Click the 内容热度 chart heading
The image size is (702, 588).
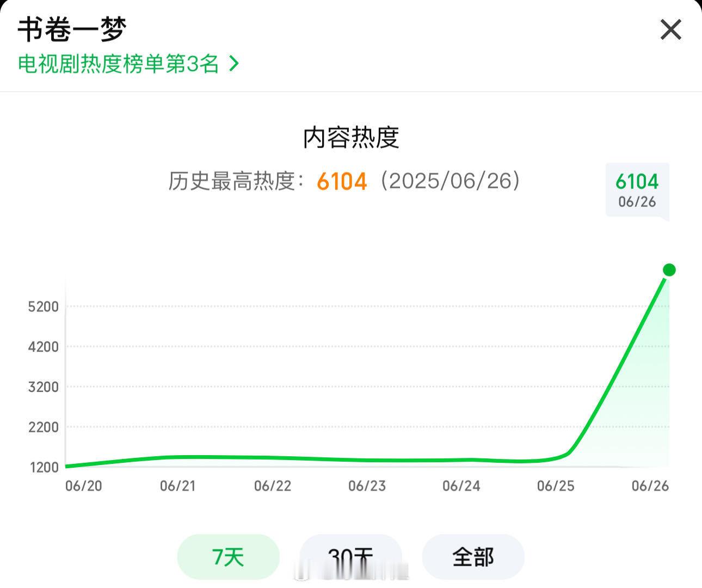click(x=351, y=137)
